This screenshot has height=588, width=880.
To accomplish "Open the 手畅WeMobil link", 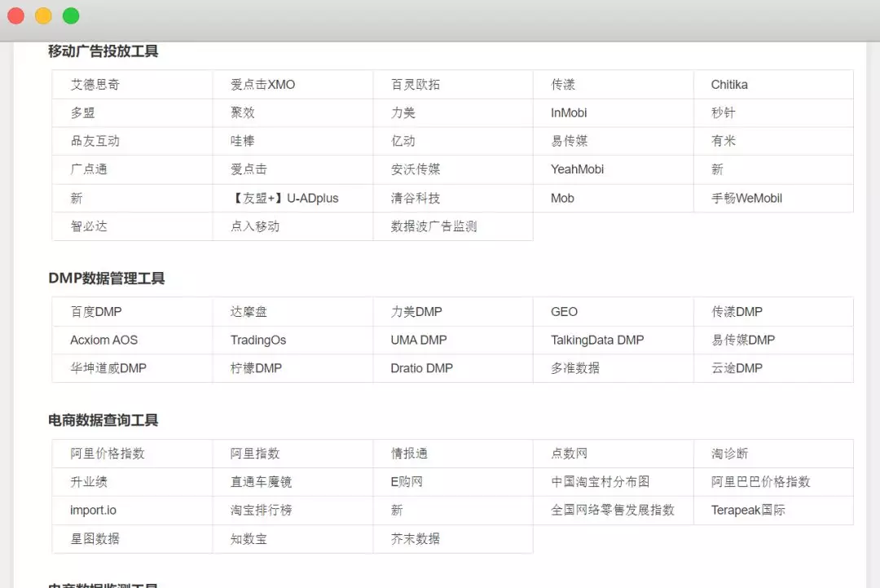I will pos(746,198).
